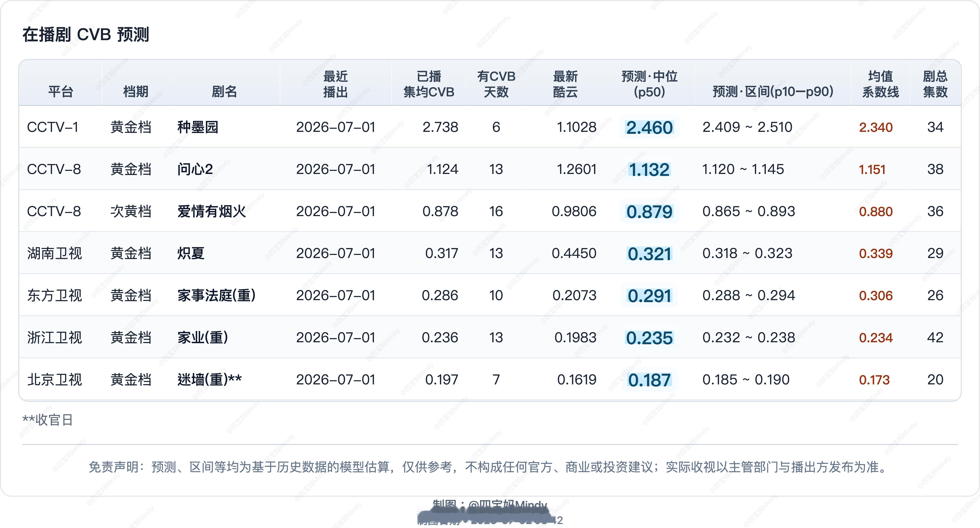Click the 有CVB天数 column header
This screenshot has height=528, width=980.
(496, 84)
